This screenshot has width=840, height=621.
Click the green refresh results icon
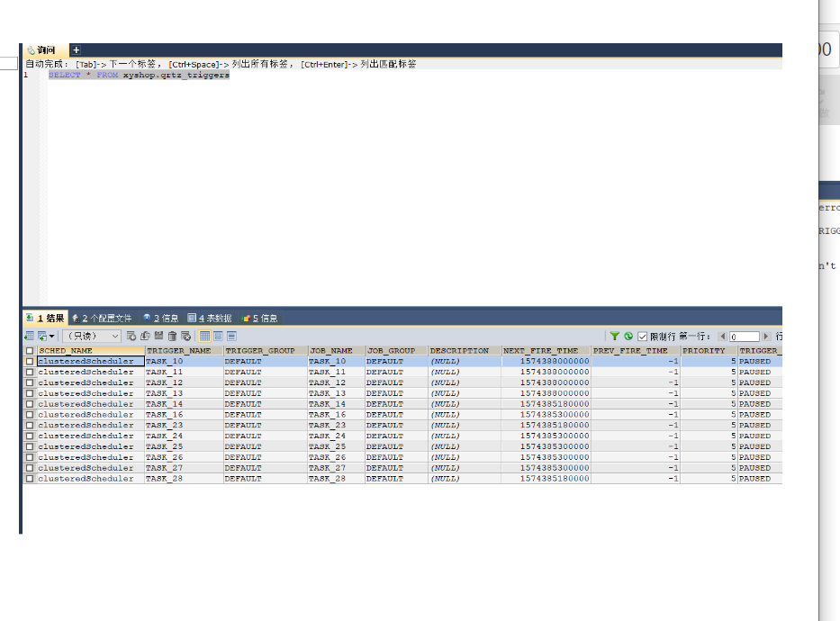click(628, 337)
